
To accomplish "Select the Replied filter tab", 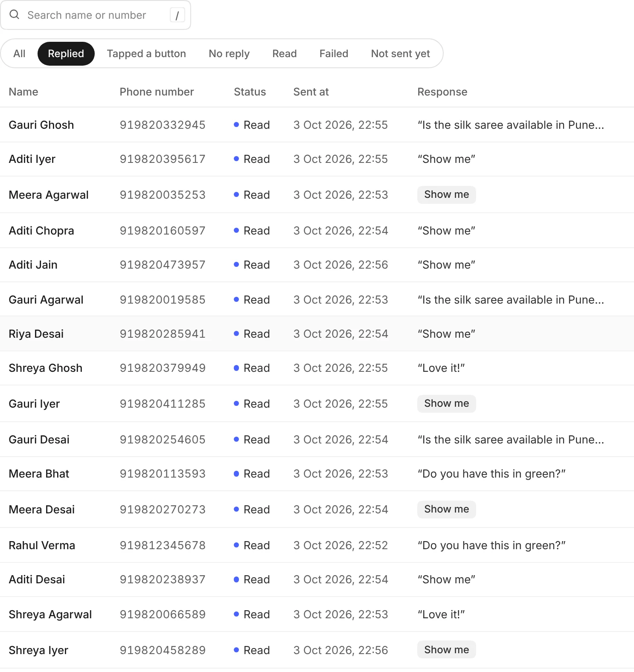I will pos(66,54).
